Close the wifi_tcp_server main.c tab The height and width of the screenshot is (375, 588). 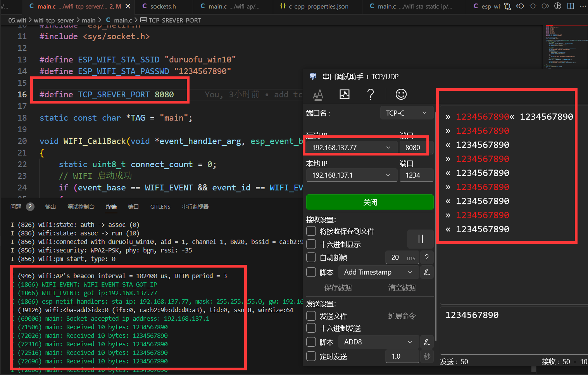click(x=128, y=6)
